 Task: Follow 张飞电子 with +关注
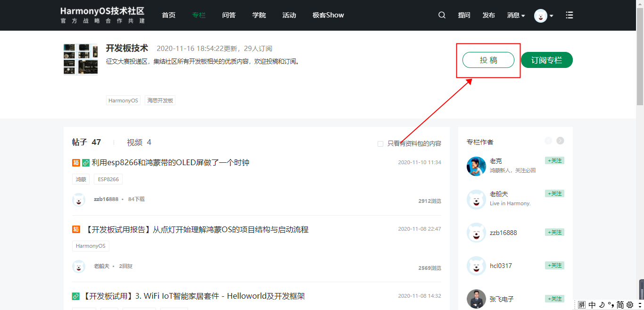[x=554, y=299]
